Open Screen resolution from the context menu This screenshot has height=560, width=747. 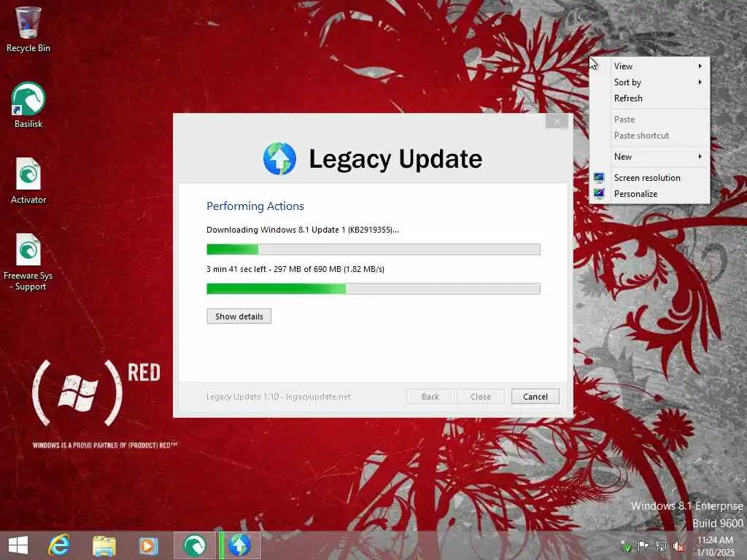coord(649,178)
